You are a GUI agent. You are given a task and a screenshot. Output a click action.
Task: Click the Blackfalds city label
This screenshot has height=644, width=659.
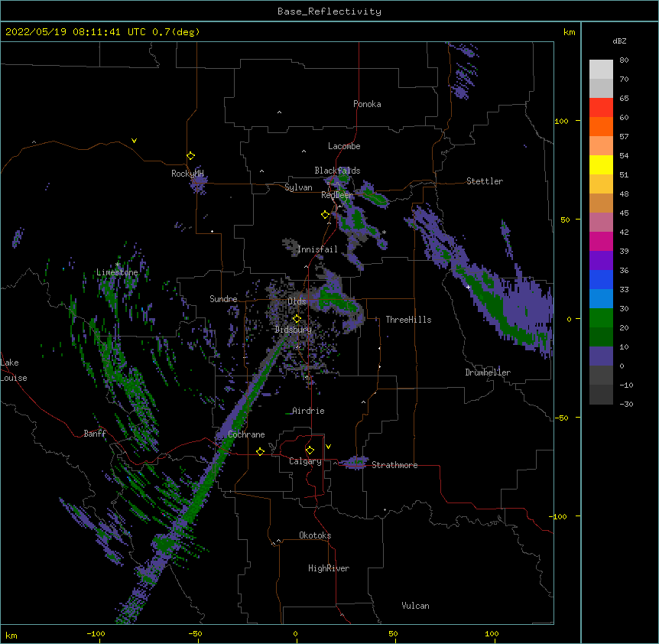[x=337, y=171]
